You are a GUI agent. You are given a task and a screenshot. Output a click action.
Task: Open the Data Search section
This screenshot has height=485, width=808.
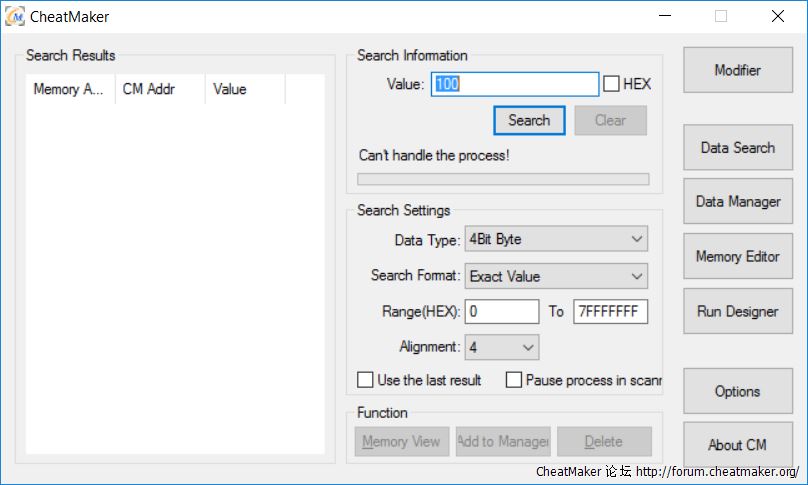pyautogui.click(x=737, y=148)
